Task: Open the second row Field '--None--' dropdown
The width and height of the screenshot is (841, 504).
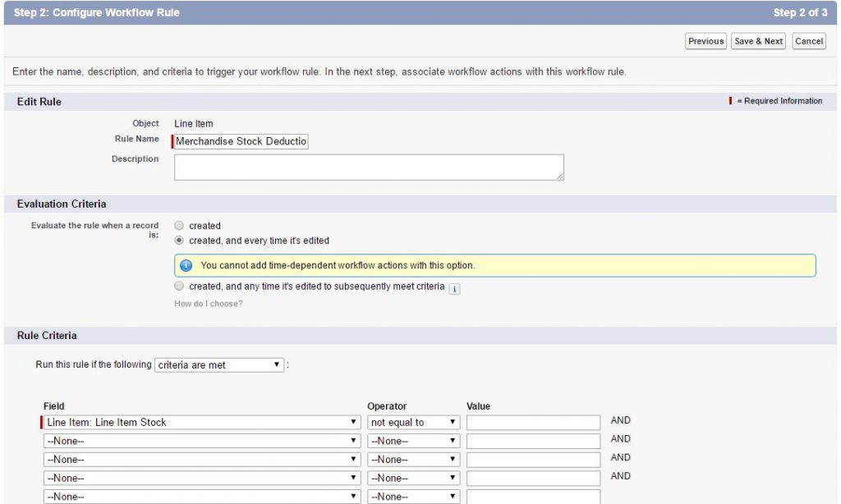Action: coord(202,441)
